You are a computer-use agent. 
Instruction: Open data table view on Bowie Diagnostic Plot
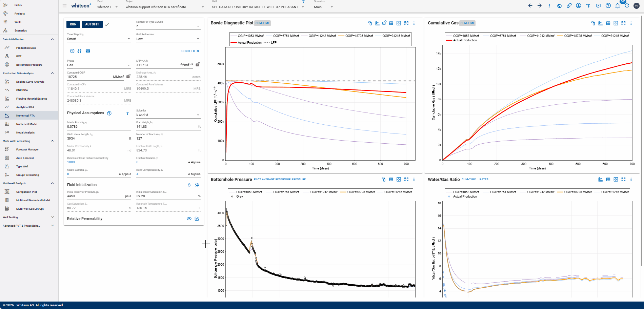click(x=391, y=23)
